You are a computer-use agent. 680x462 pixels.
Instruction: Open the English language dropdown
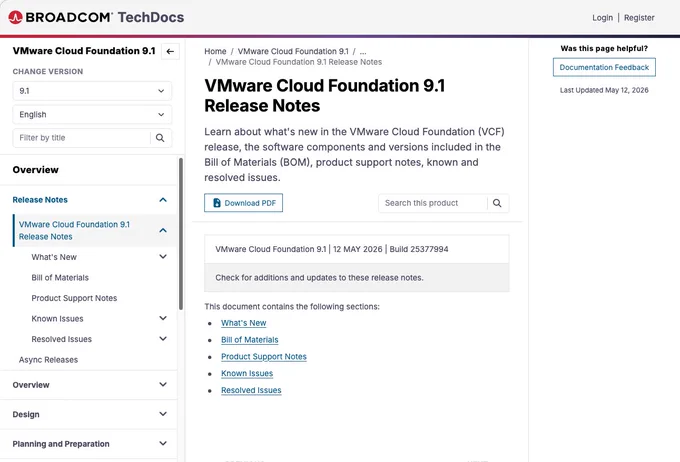(x=92, y=115)
